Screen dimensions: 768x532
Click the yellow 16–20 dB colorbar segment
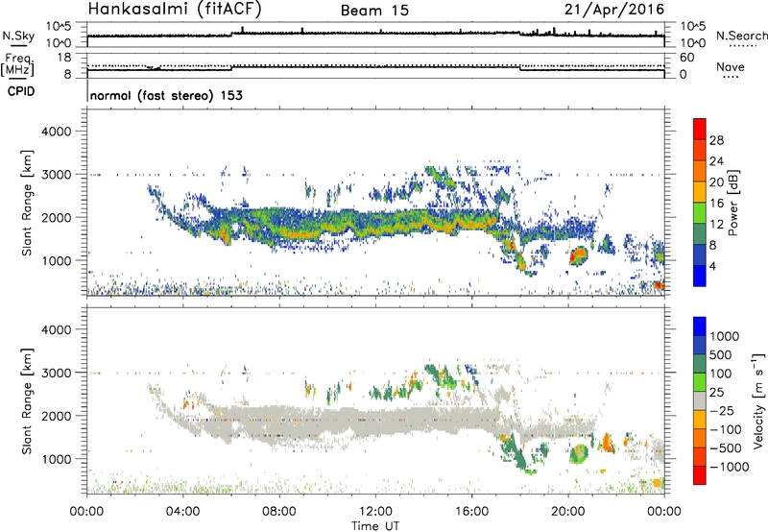pos(700,191)
